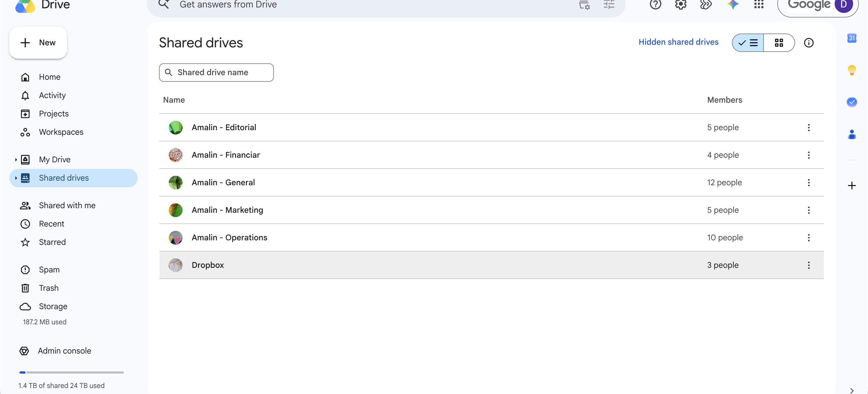
Task: Click the Name column header
Action: click(x=174, y=100)
